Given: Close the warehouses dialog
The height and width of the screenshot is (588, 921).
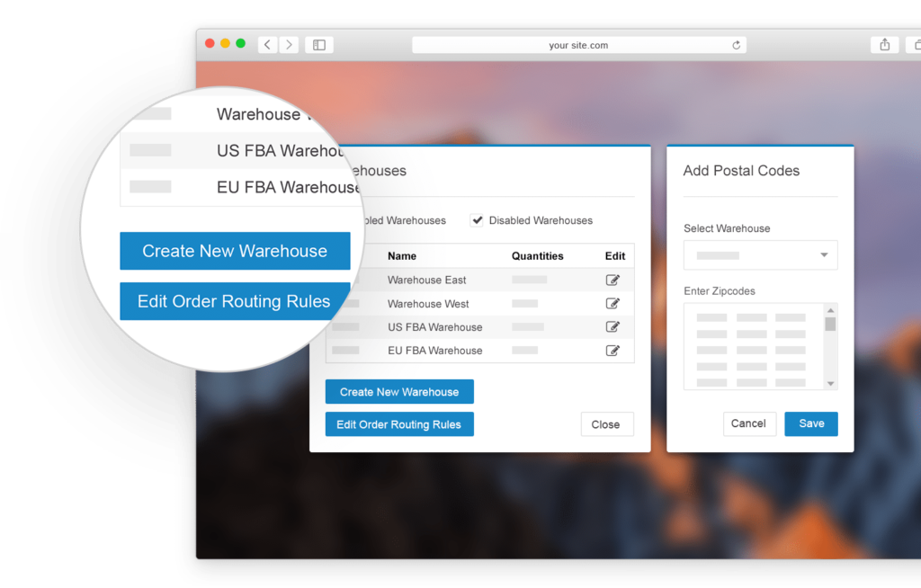Looking at the screenshot, I should (x=607, y=424).
